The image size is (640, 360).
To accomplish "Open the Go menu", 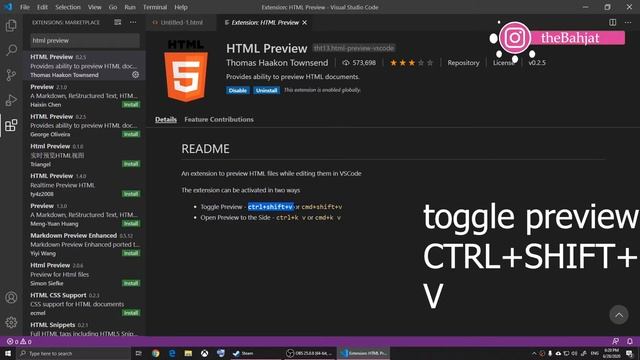I will point(113,7).
